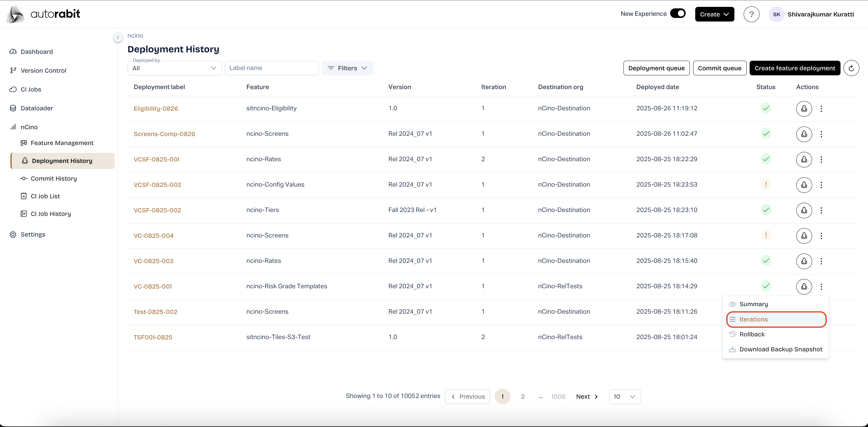Click the help question mark icon

click(x=751, y=14)
